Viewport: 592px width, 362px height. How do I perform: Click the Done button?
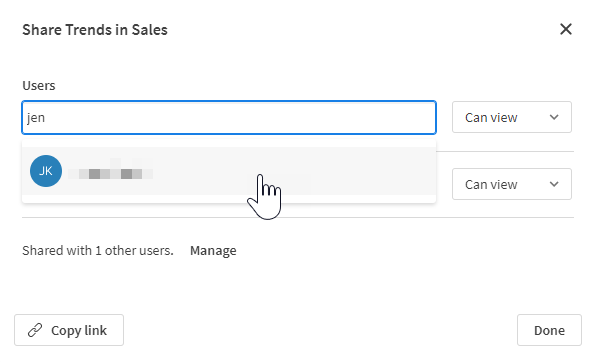pos(549,330)
